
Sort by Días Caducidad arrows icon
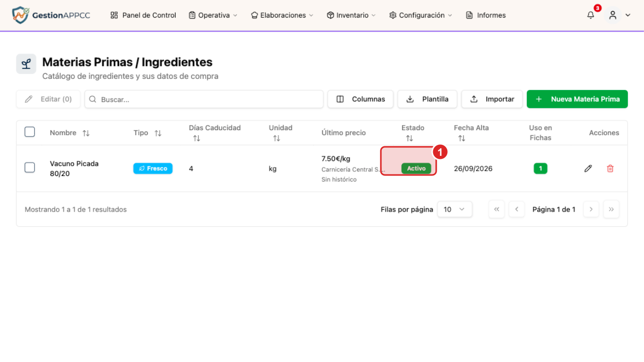pyautogui.click(x=197, y=138)
